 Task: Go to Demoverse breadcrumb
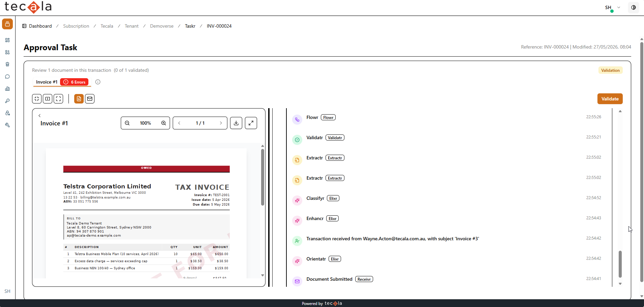pos(162,26)
